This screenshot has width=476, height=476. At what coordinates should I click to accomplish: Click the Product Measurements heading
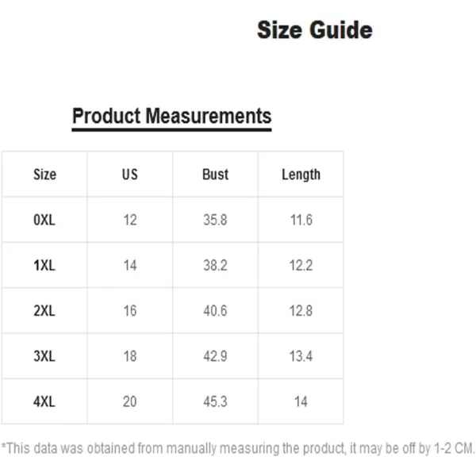click(171, 116)
